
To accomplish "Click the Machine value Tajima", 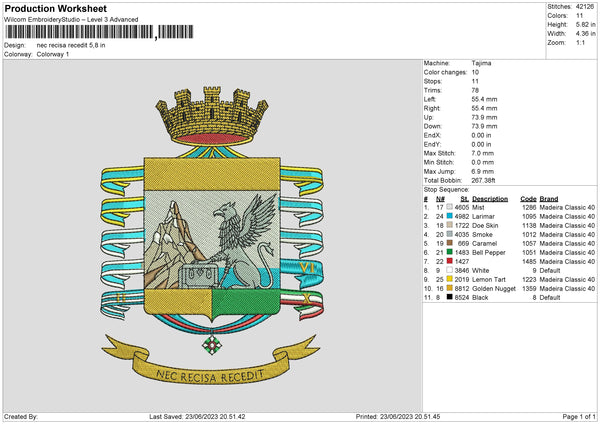I will [481, 63].
